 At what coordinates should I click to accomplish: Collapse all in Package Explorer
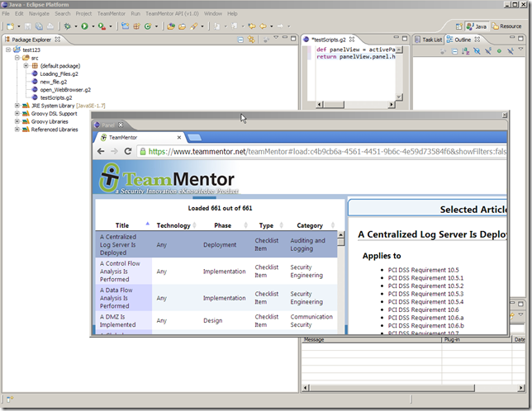click(240, 39)
